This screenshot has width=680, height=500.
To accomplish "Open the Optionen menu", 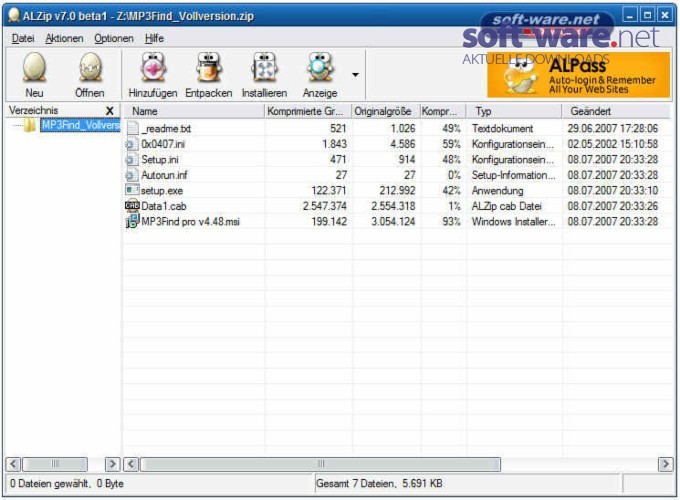I will click(x=114, y=38).
